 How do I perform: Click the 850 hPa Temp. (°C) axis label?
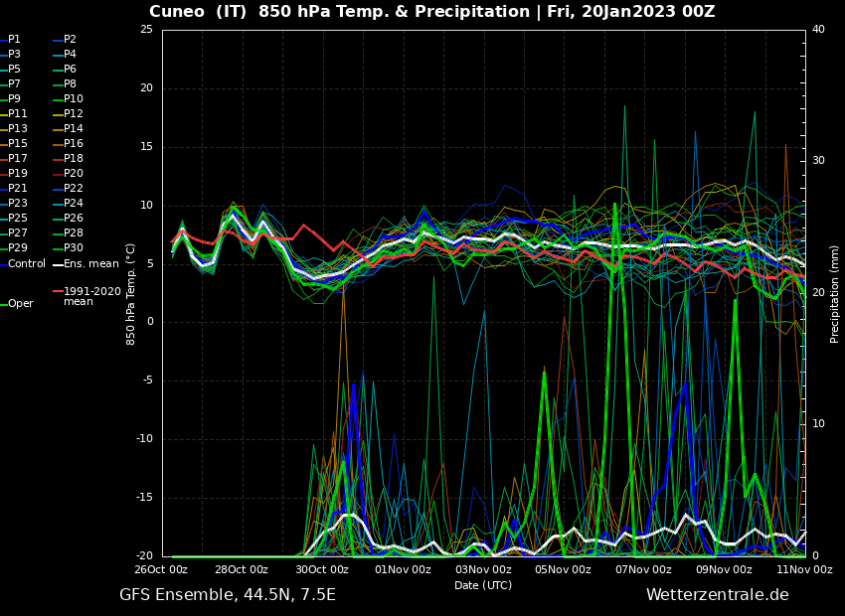coord(131,293)
